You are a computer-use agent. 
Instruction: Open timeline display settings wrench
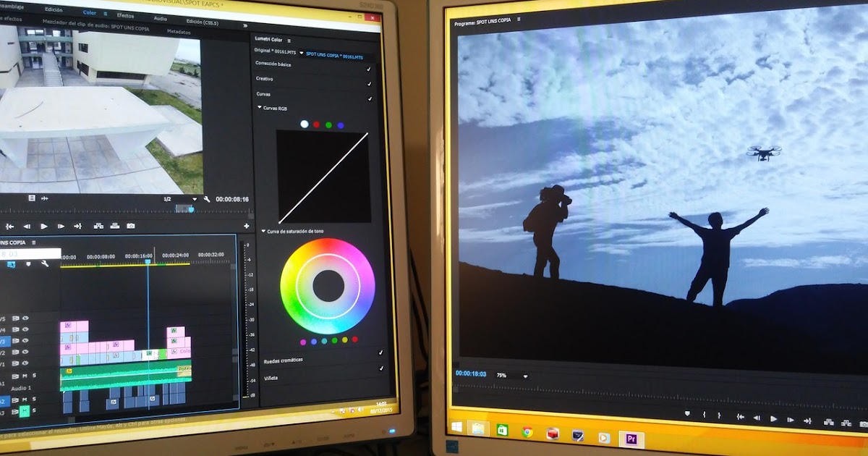click(45, 264)
